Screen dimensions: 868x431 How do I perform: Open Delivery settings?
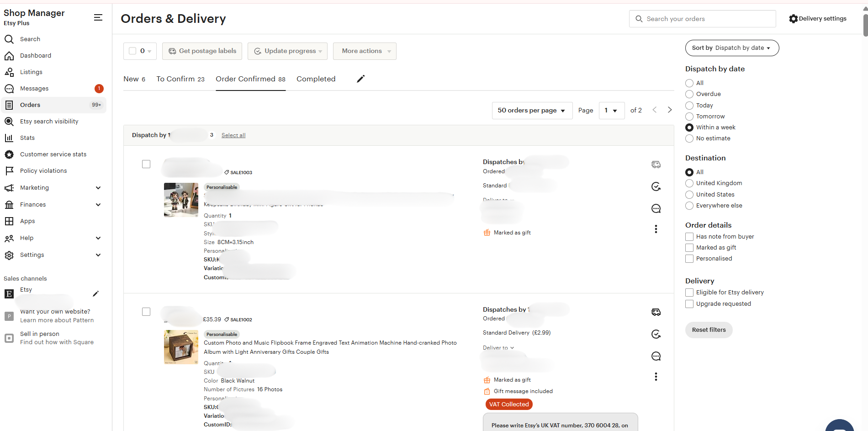point(818,19)
